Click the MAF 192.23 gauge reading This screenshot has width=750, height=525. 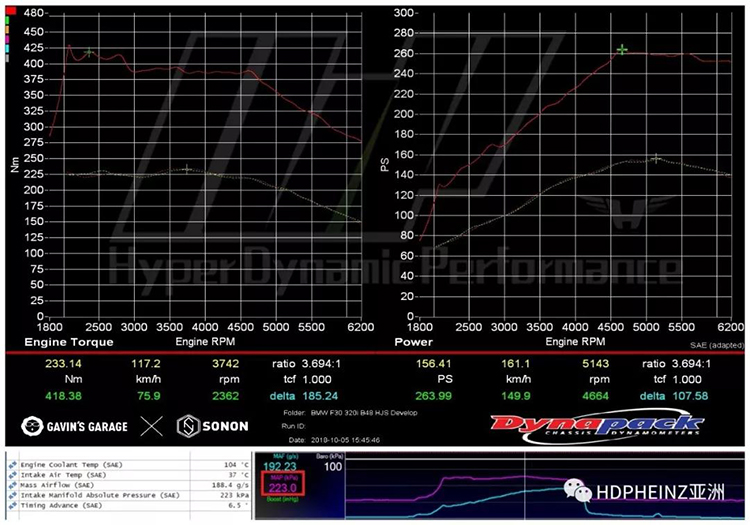(x=280, y=467)
